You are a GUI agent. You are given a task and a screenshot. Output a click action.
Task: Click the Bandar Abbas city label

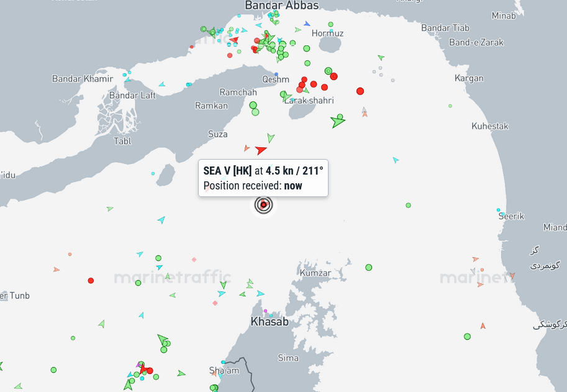[282, 5]
